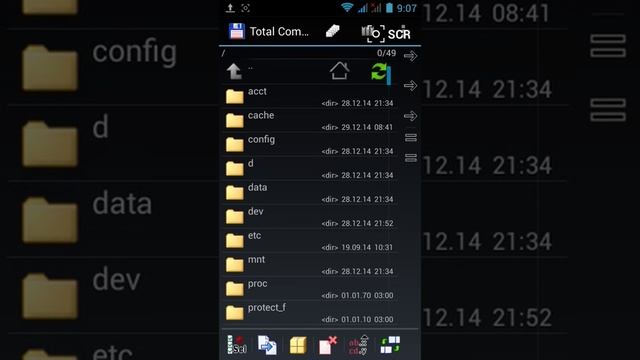The width and height of the screenshot is (640, 360).
Task: Tap the Total Com... title text
Action: pyautogui.click(x=279, y=31)
